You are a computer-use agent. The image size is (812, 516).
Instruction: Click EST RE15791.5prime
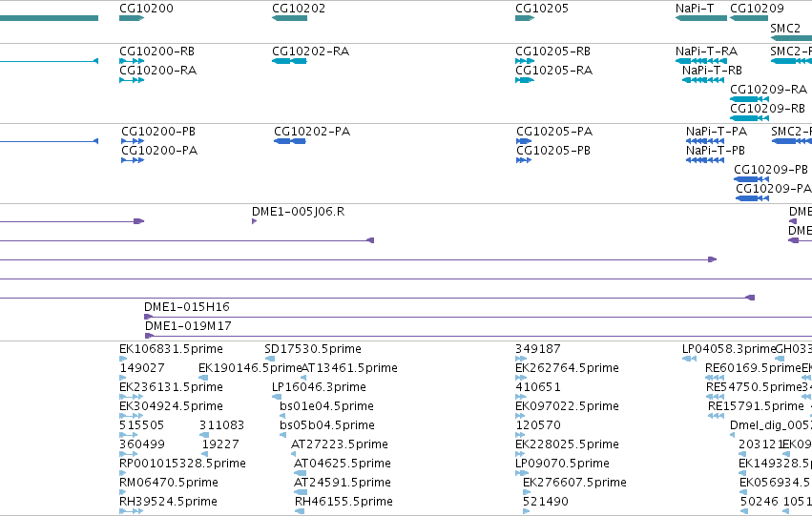(756, 406)
